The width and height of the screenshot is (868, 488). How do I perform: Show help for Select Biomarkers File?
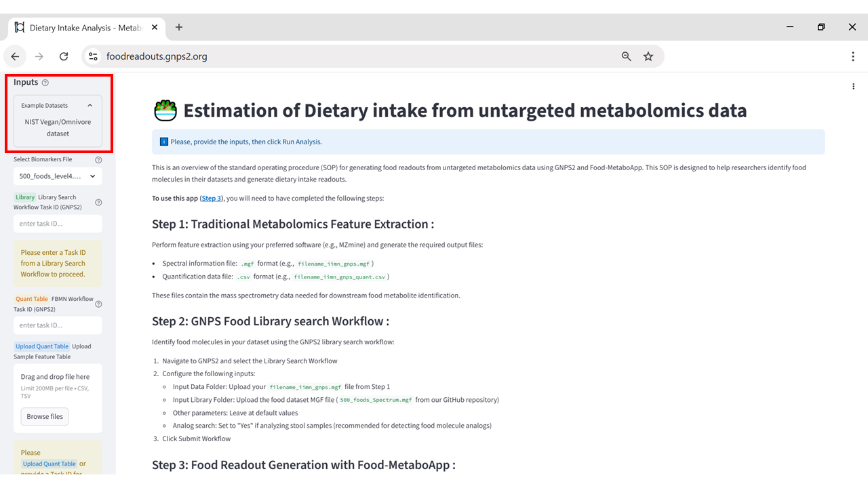tap(98, 160)
